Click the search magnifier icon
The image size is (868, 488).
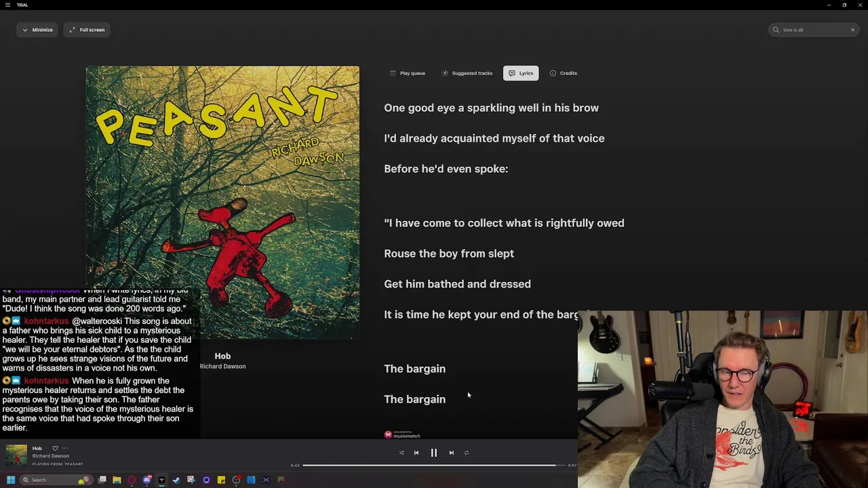(x=776, y=30)
